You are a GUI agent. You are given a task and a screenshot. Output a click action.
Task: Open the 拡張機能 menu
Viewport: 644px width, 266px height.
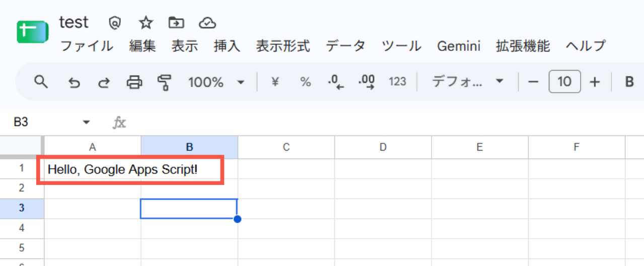coord(523,46)
